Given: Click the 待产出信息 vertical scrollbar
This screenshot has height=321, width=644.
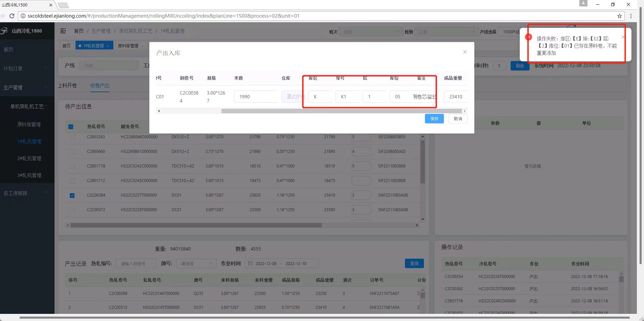Looking at the screenshot, I should tap(423, 162).
